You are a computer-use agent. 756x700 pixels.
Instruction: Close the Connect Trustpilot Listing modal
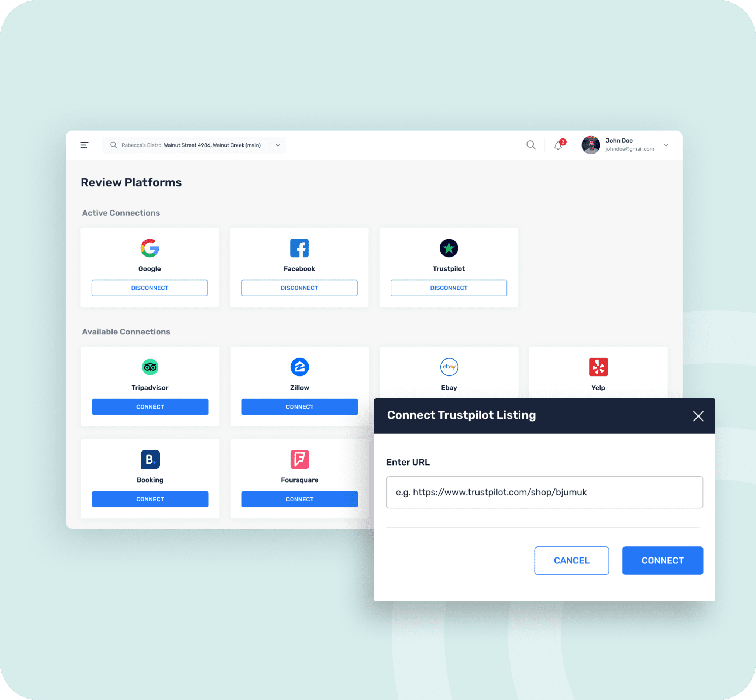[697, 416]
